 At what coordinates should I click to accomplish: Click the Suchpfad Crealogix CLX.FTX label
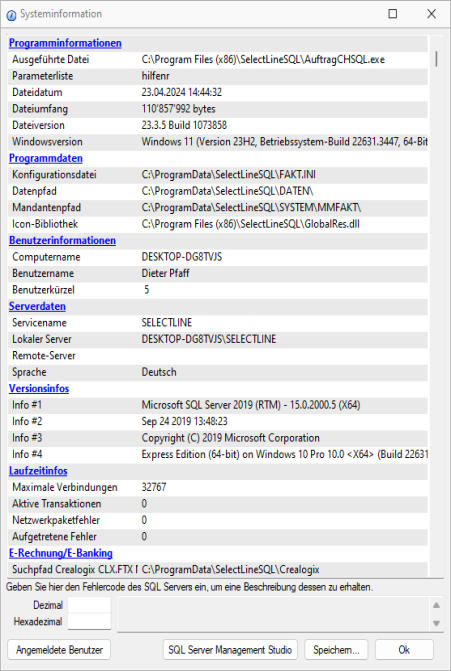tap(75, 570)
